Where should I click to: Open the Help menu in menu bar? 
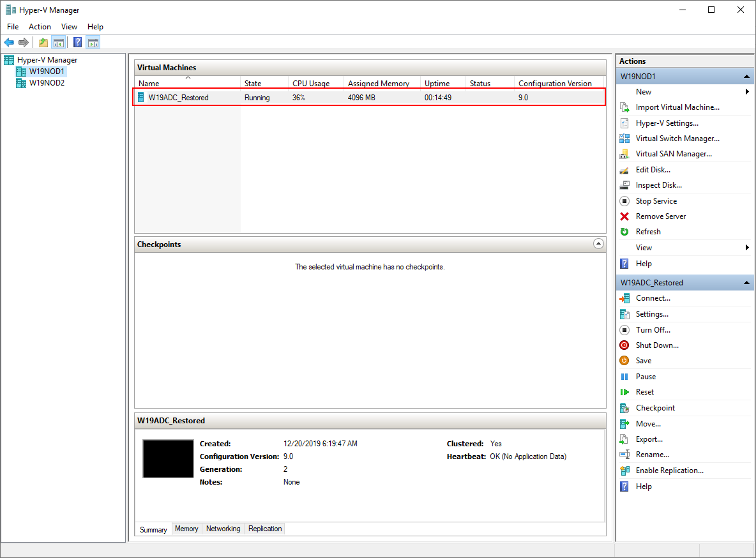point(95,27)
